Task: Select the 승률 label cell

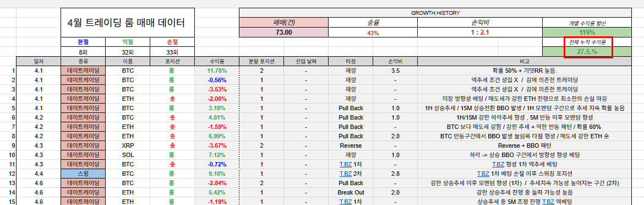Action: pyautogui.click(x=373, y=23)
